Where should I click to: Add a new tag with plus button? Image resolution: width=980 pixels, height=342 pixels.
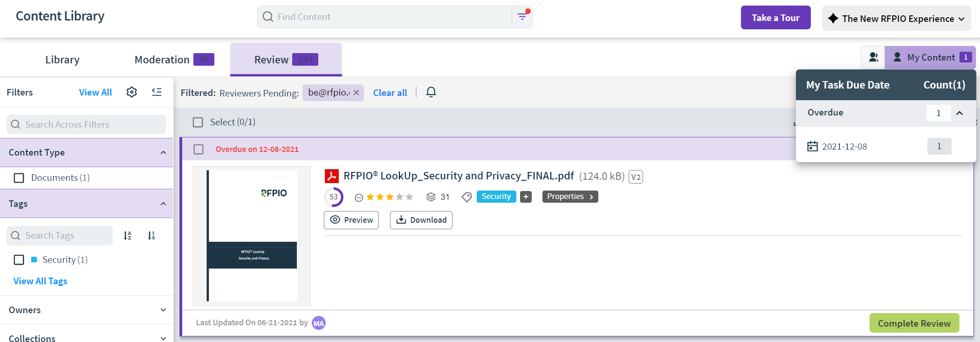pos(526,197)
